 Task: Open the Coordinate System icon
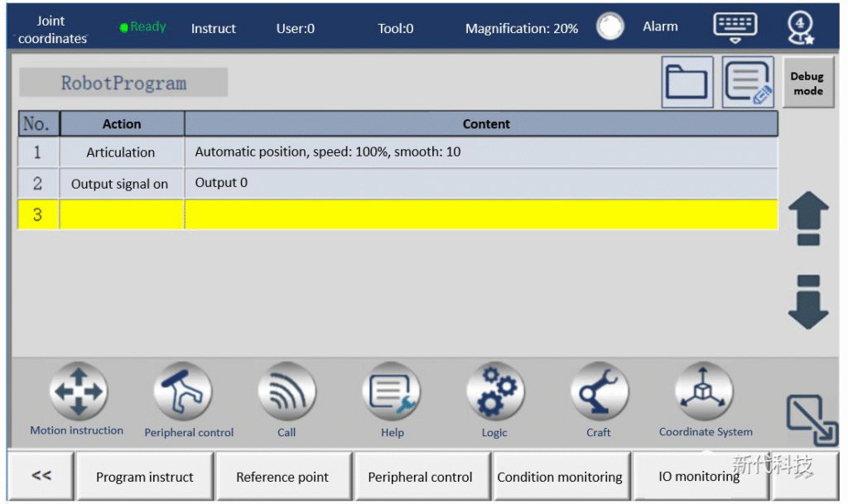click(703, 391)
